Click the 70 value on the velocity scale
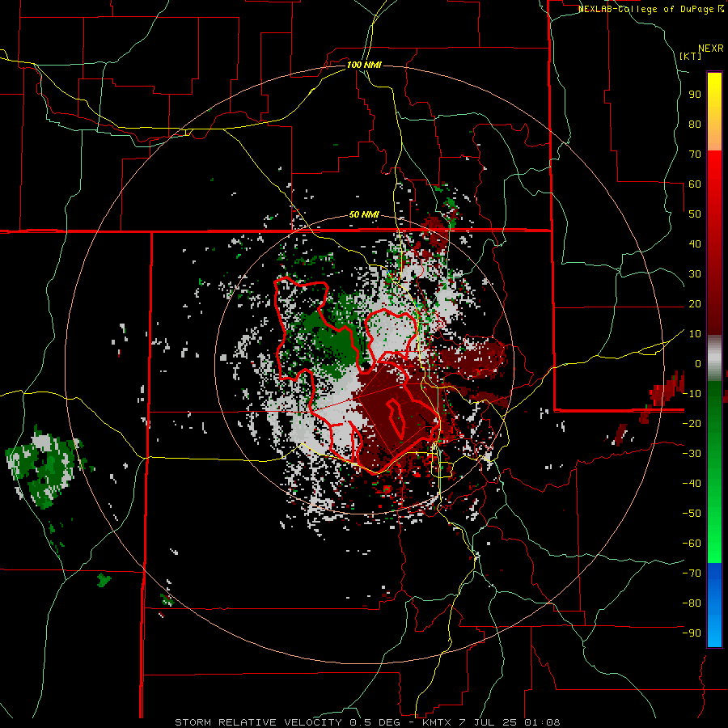This screenshot has height=728, width=728. (695, 154)
